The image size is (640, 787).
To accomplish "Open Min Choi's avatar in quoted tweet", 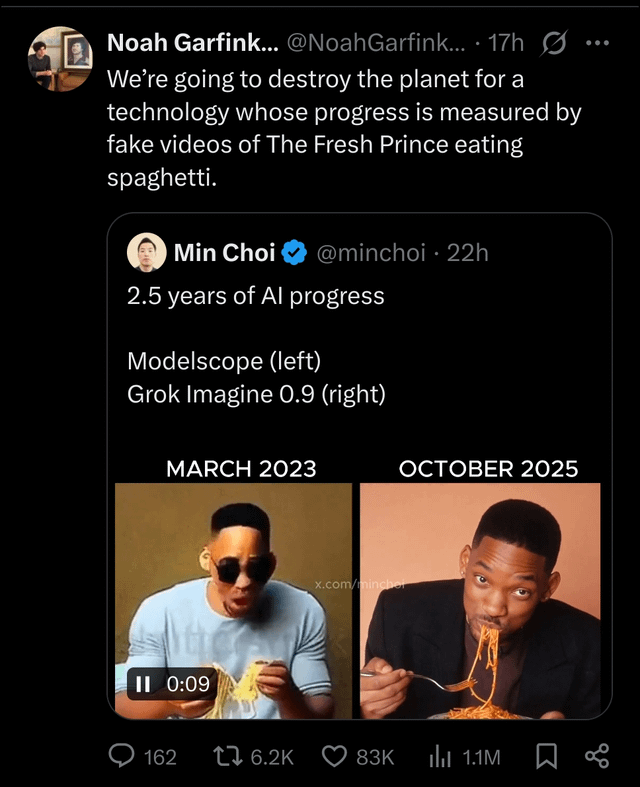I will click(147, 252).
